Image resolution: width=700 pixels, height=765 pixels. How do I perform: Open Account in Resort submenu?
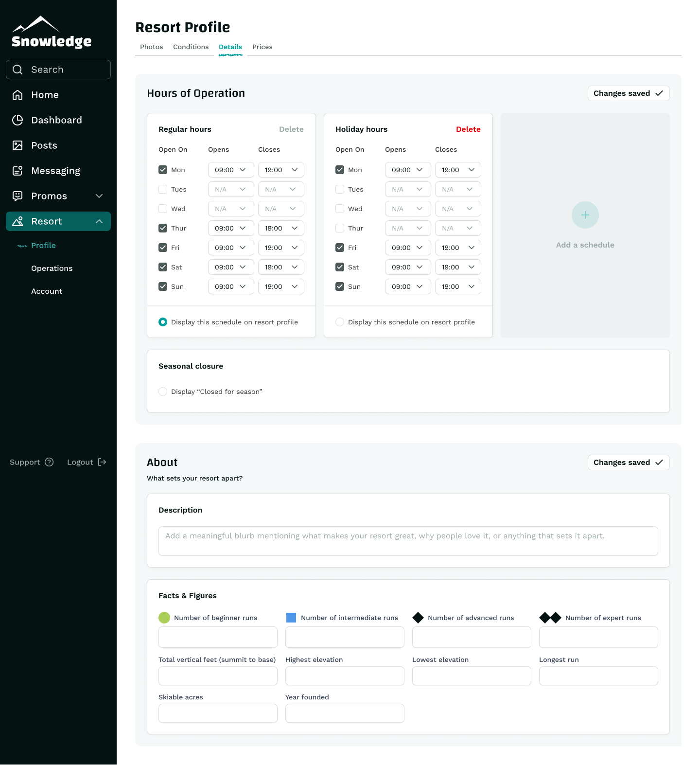47,291
